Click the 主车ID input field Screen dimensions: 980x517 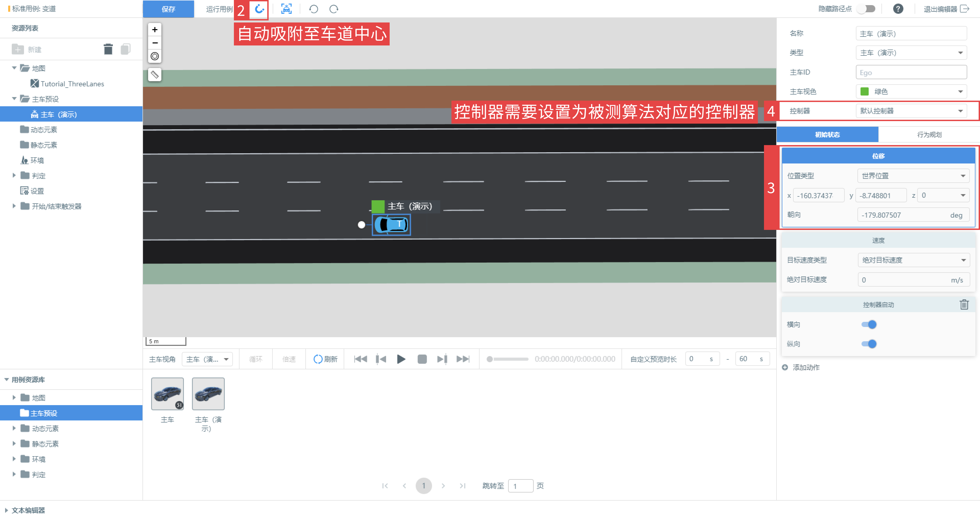pos(911,72)
